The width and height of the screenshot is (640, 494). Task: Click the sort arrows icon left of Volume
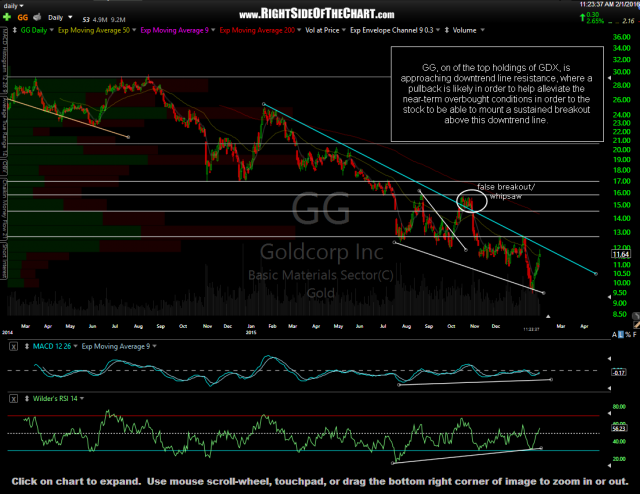coord(447,30)
